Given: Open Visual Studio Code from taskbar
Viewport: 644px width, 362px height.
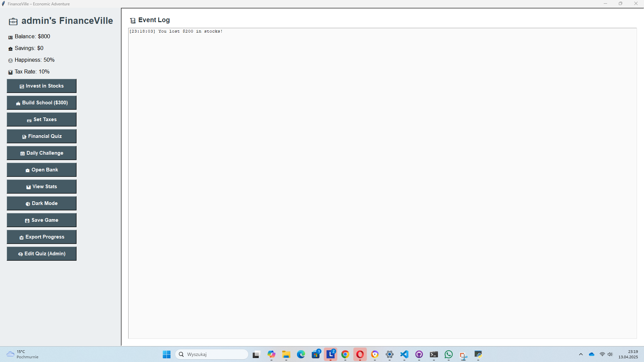Looking at the screenshot, I should click(x=404, y=354).
